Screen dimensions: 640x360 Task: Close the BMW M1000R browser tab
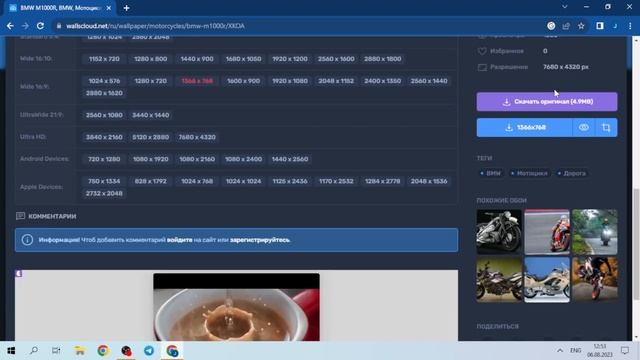click(x=109, y=8)
